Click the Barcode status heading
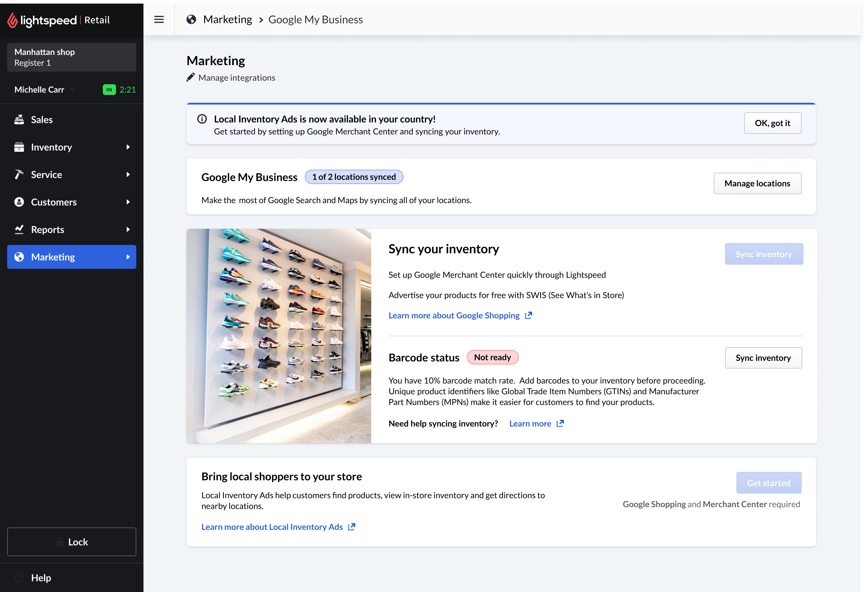Screen dimensions: 868x592 [424, 358]
